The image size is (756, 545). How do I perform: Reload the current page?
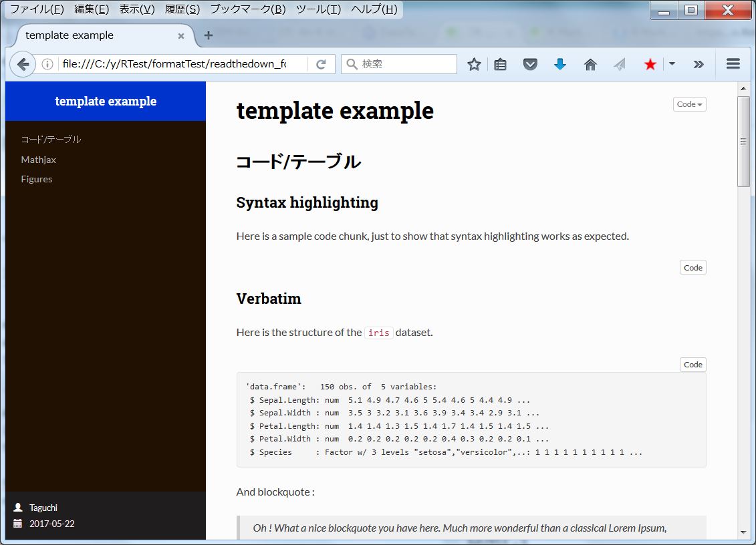(320, 64)
